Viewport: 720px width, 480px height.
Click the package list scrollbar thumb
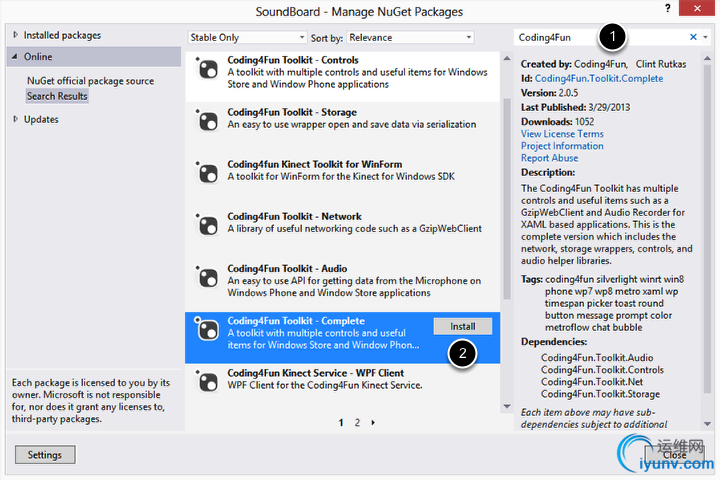point(507,198)
